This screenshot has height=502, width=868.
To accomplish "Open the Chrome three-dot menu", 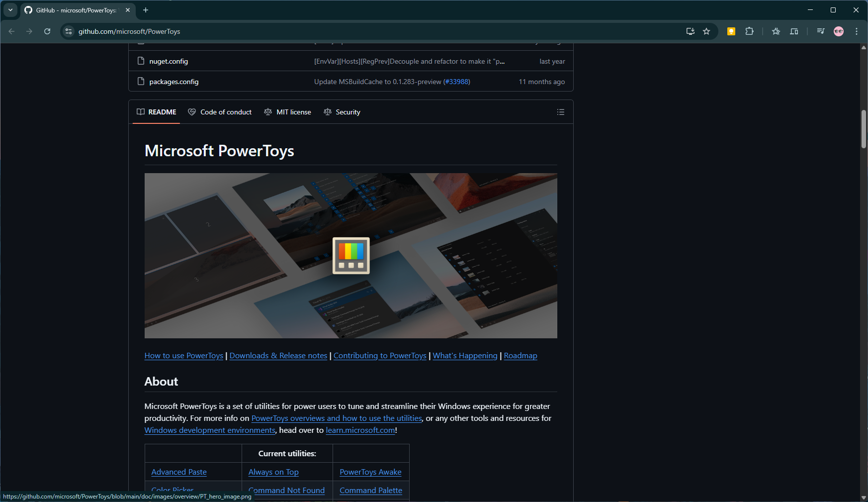I will click(x=857, y=31).
